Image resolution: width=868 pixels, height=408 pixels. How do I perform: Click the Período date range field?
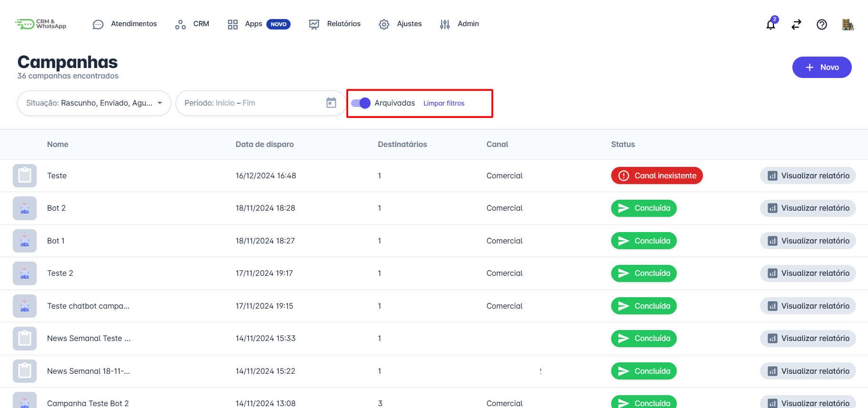coord(252,103)
